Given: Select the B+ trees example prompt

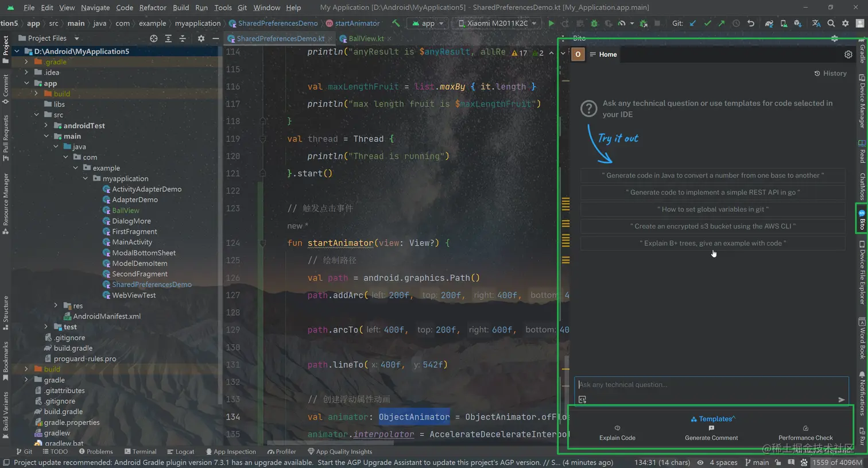Looking at the screenshot, I should pyautogui.click(x=713, y=243).
